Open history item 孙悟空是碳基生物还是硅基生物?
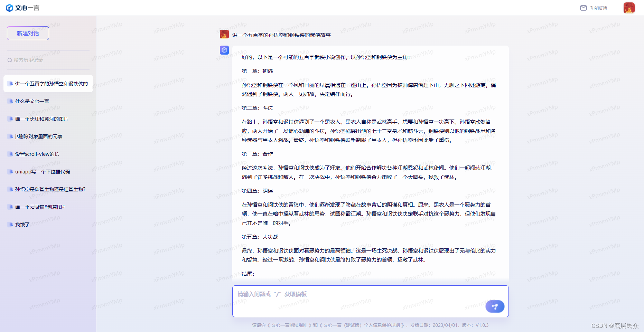Image resolution: width=644 pixels, height=332 pixels. (48, 189)
